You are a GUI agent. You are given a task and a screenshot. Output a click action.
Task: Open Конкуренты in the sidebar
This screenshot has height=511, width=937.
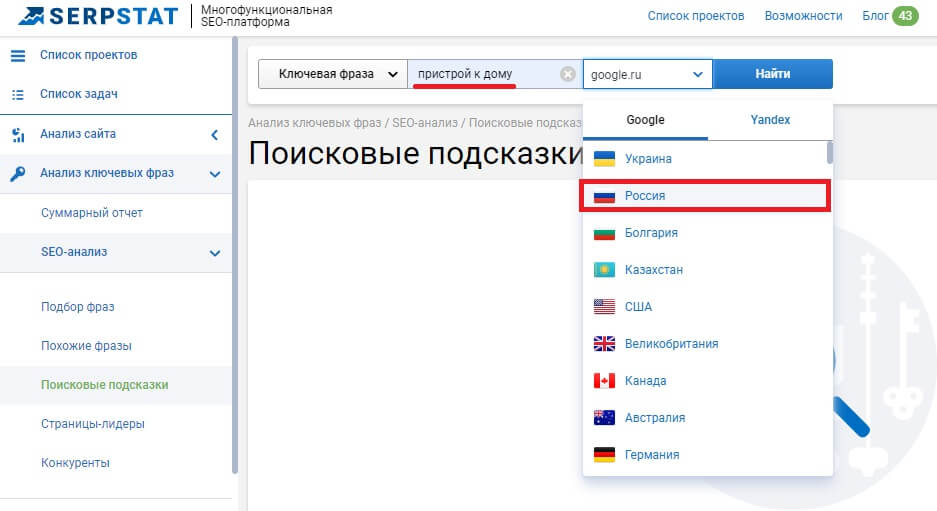75,463
